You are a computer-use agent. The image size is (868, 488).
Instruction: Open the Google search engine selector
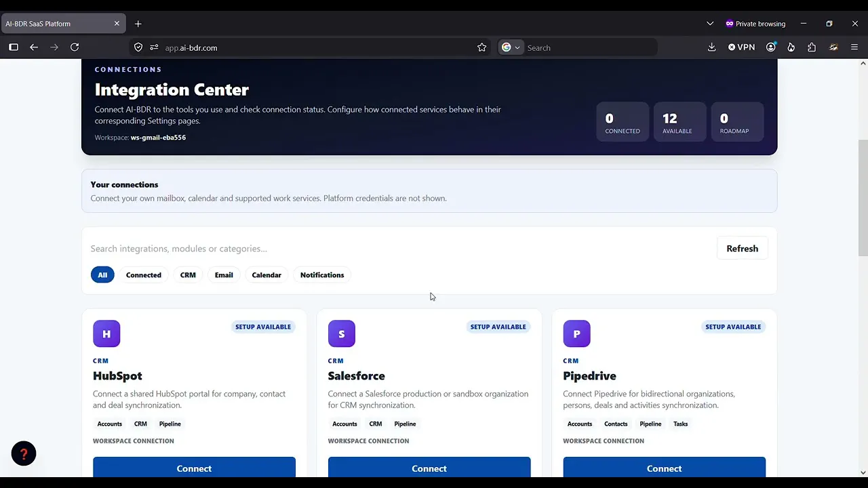[511, 47]
